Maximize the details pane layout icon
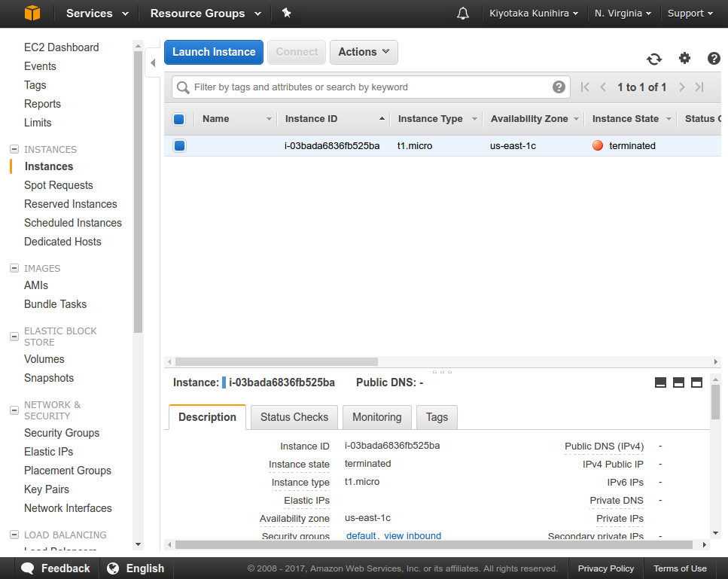728x579 pixels. coord(696,382)
